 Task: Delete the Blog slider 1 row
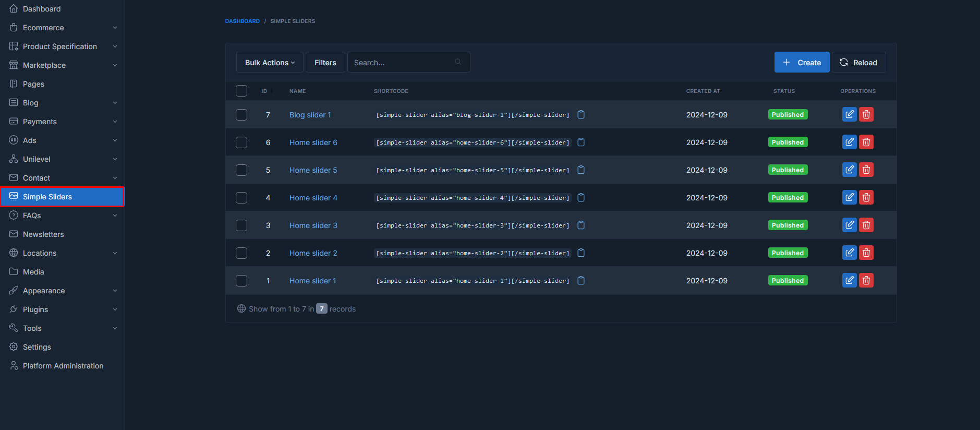pos(866,114)
